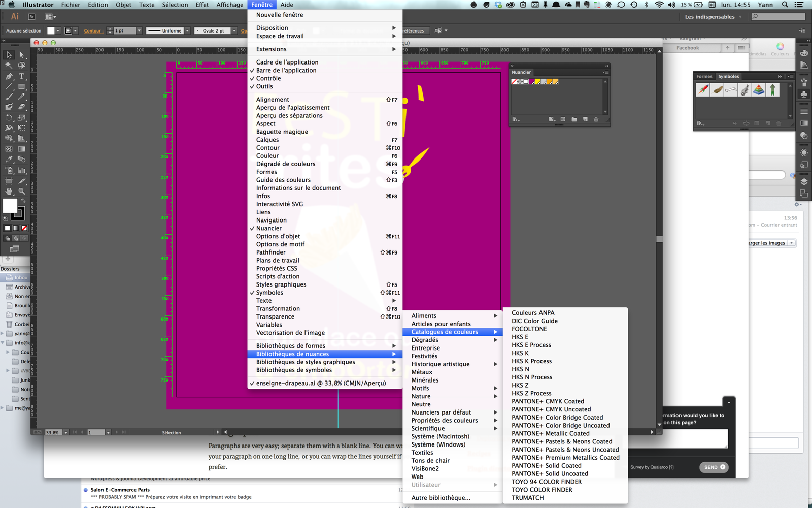This screenshot has height=508, width=812.
Task: Select the Direct Selection tool
Action: pos(21,54)
